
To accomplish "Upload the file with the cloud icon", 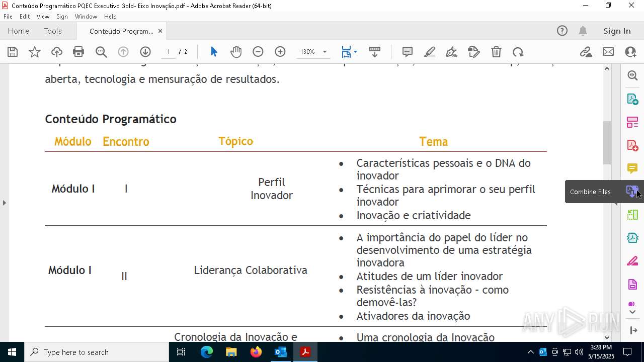I will tap(57, 52).
